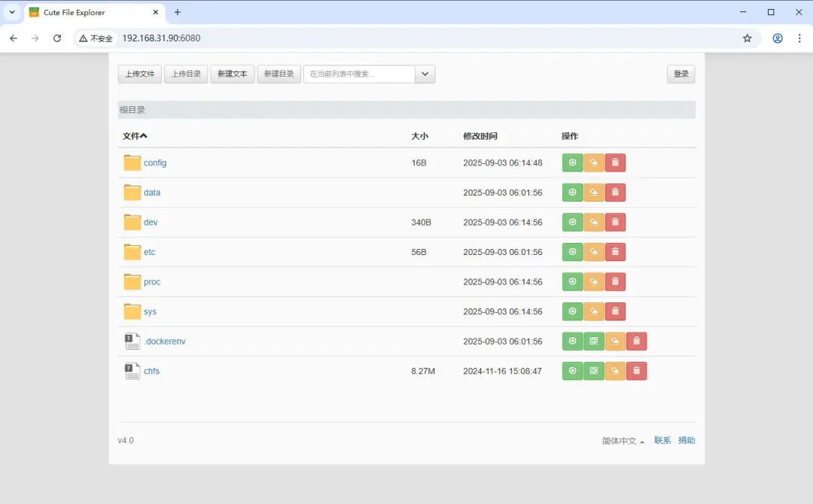Delete the data folder
The image size is (813, 504).
pyautogui.click(x=615, y=193)
